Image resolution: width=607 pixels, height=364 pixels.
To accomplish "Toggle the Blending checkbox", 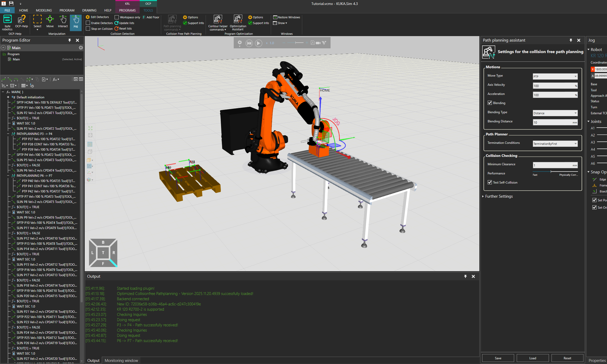I will point(490,103).
